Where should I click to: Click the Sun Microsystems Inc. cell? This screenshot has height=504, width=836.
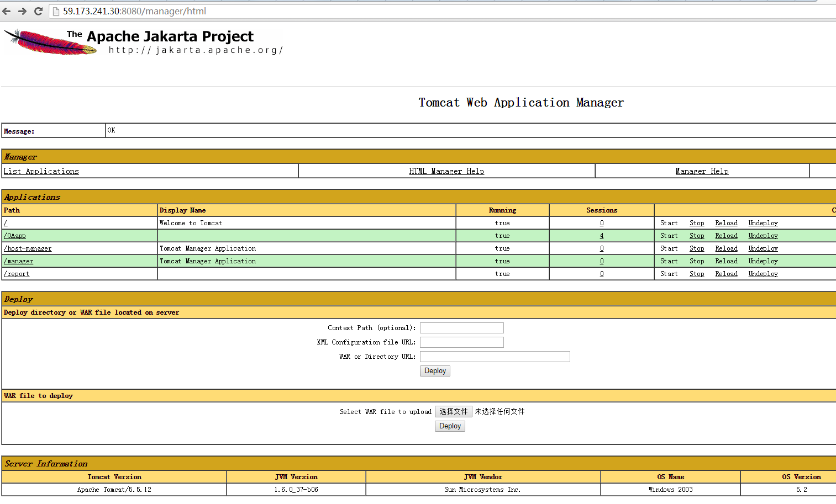click(483, 490)
